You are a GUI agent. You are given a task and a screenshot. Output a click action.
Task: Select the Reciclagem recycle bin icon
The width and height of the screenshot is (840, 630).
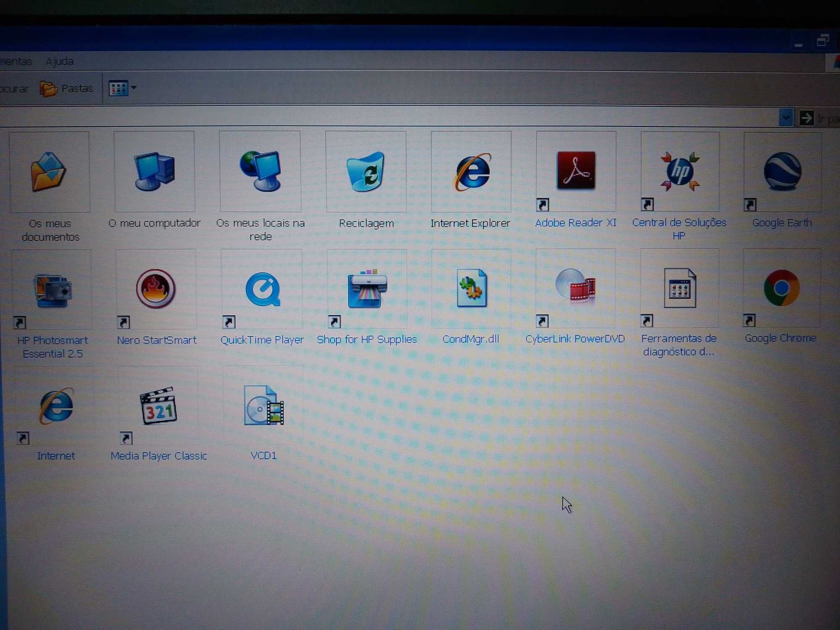coord(366,171)
